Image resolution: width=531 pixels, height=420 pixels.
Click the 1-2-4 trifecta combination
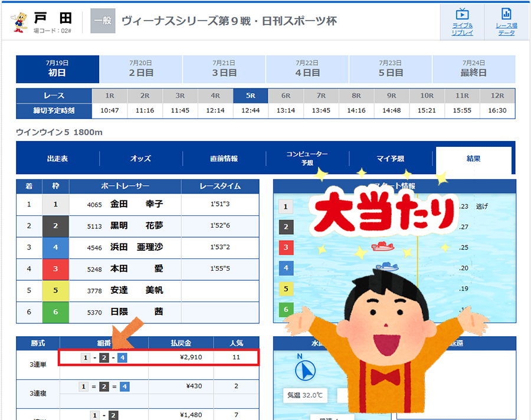tap(104, 357)
